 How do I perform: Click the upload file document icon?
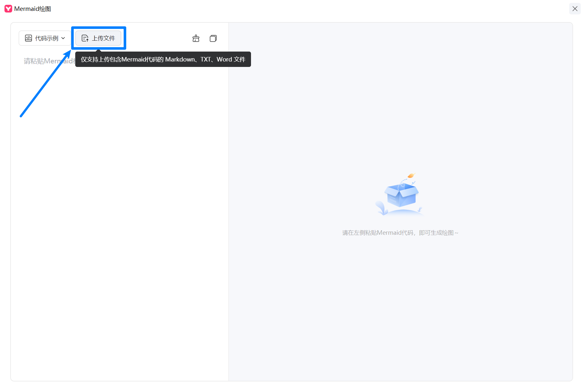tap(85, 38)
